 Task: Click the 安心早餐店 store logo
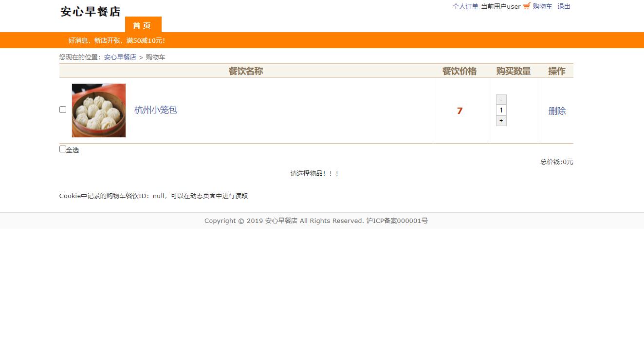91,11
